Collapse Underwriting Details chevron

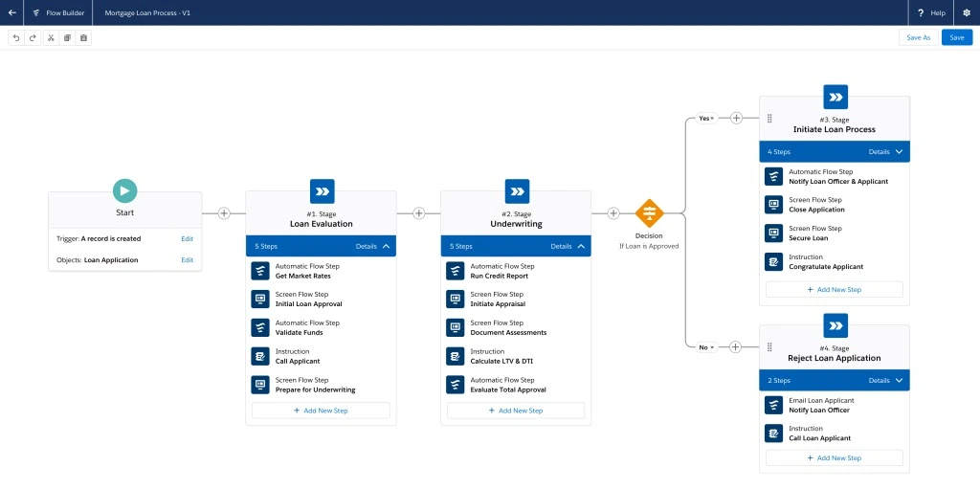point(581,246)
